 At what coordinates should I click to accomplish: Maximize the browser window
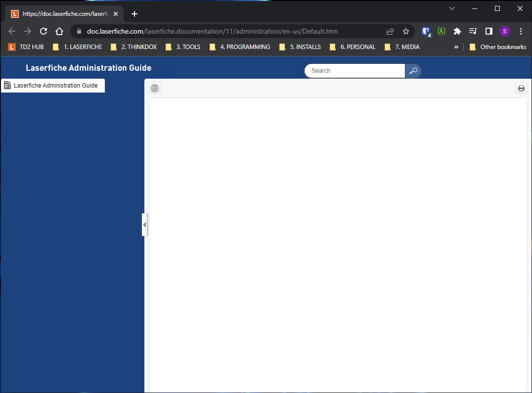(497, 8)
